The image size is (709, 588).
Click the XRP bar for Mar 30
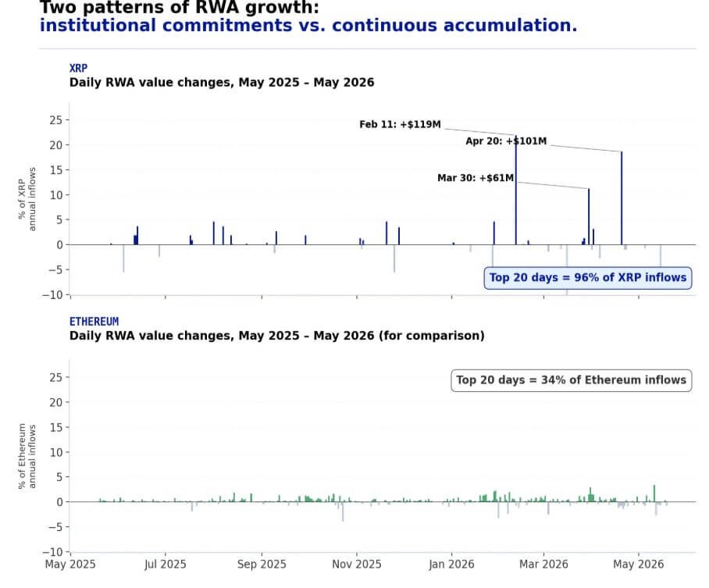click(589, 216)
